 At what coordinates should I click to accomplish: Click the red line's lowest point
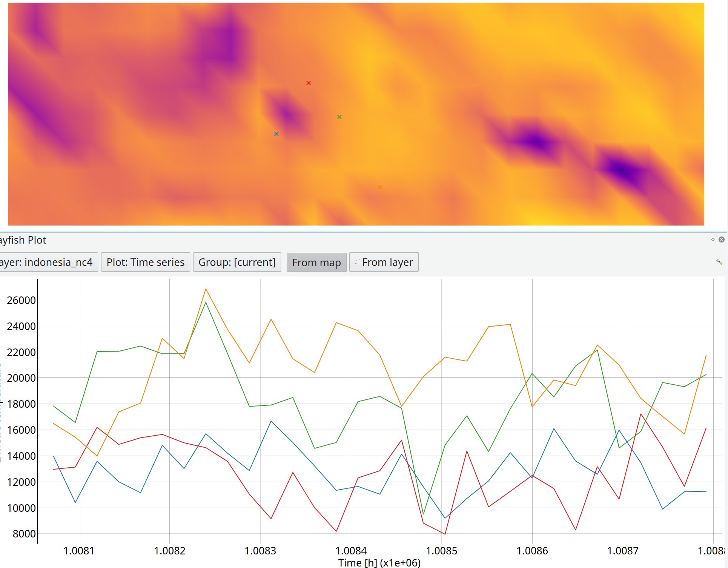445,534
